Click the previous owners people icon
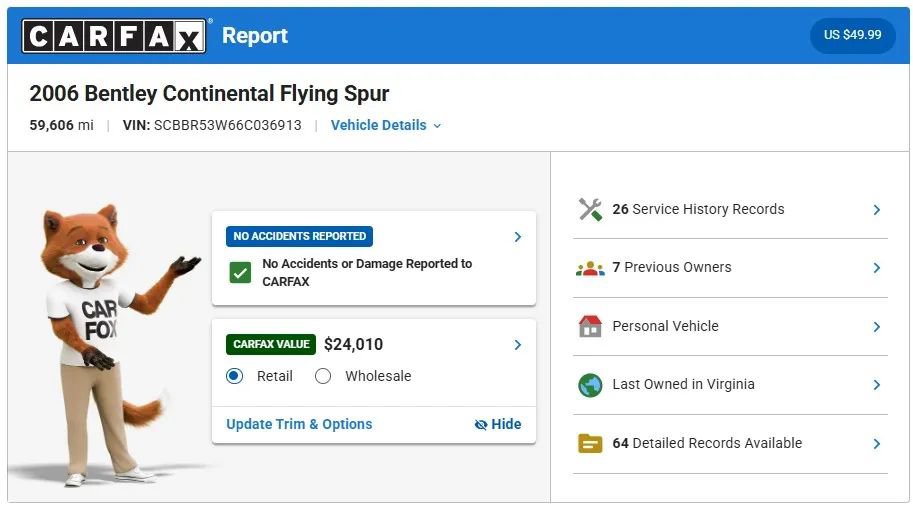913x506 pixels. pyautogui.click(x=590, y=268)
